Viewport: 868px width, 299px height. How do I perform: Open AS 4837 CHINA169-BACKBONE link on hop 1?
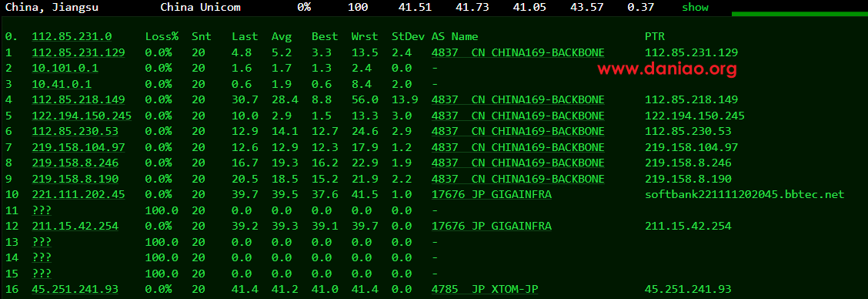[518, 52]
